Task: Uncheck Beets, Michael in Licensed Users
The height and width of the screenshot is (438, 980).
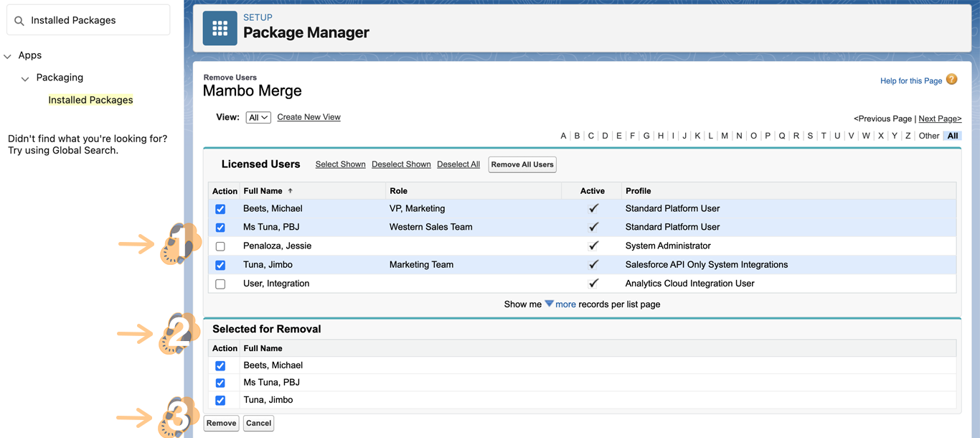Action: pos(220,209)
